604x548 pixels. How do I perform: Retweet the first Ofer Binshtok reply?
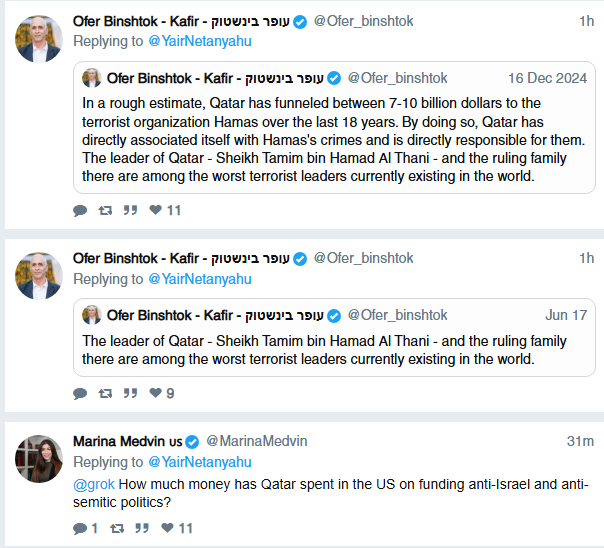pos(105,210)
